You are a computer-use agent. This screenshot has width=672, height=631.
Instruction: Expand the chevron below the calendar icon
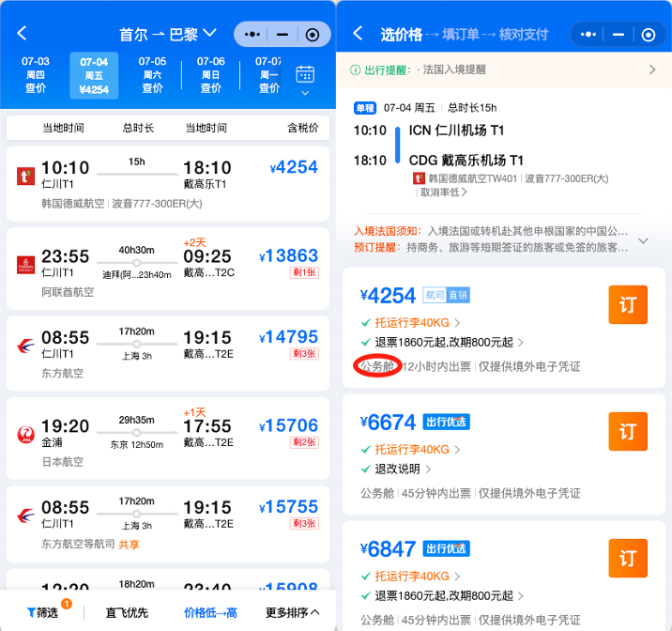coord(305,93)
